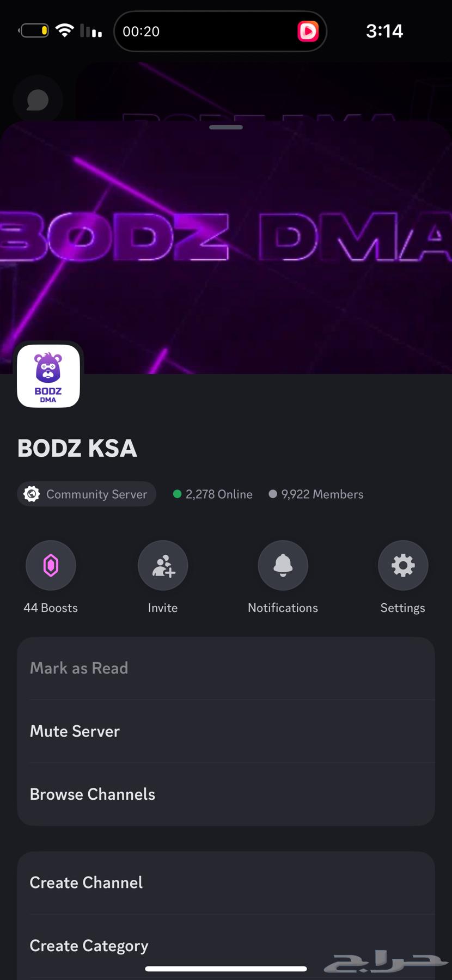Screen dimensions: 452x980
Task: Tap the BODZ KSA server name
Action: pos(77,448)
